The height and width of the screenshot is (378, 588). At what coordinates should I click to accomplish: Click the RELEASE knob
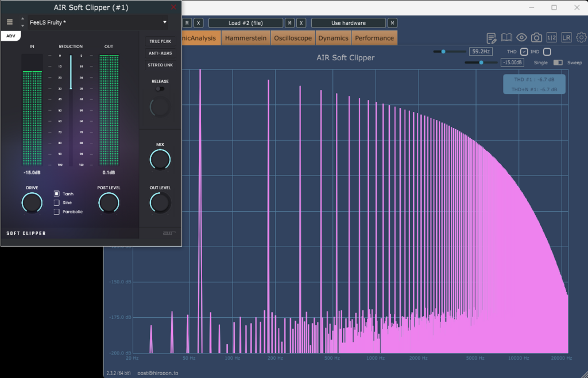pyautogui.click(x=160, y=107)
